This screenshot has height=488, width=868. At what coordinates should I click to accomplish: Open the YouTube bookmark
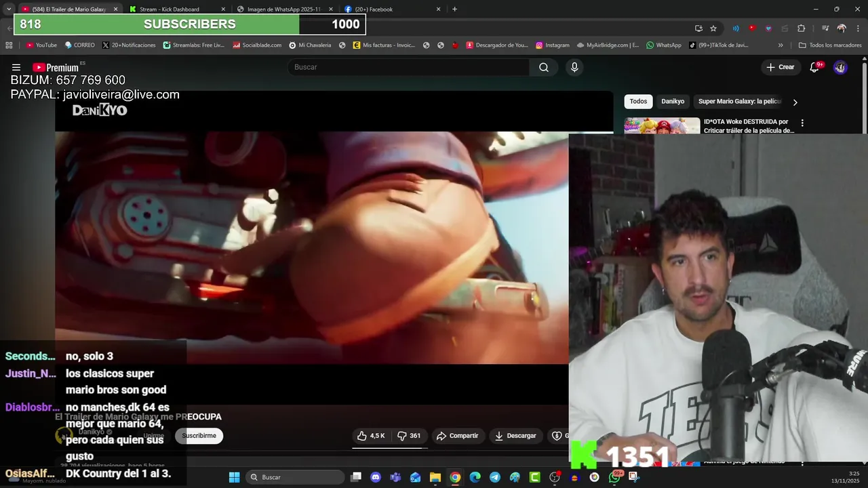click(41, 45)
